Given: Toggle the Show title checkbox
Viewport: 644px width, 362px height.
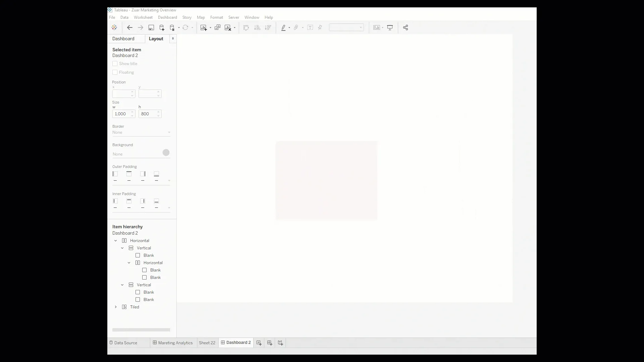Looking at the screenshot, I should (115, 63).
